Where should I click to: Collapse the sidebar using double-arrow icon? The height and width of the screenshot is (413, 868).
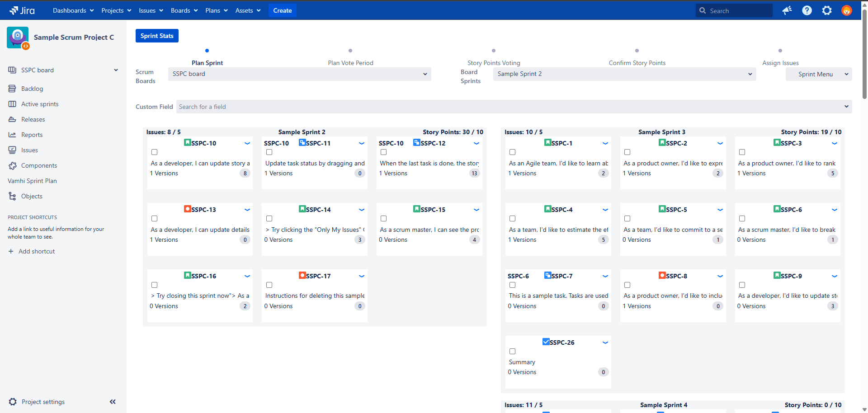tap(113, 402)
